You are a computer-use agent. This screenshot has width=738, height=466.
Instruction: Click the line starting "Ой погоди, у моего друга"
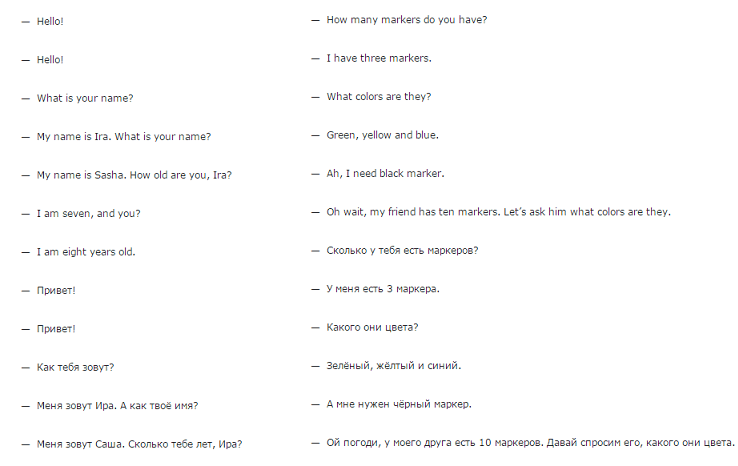[530, 443]
